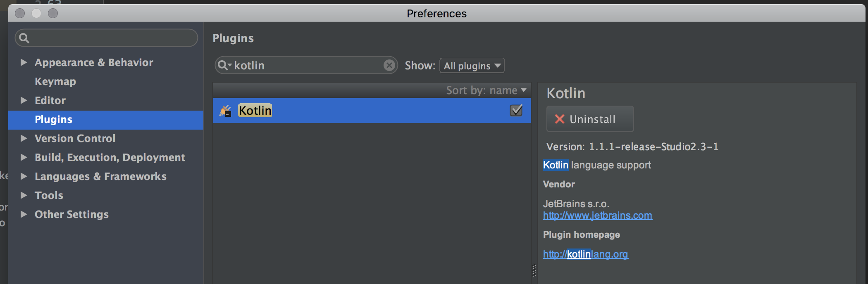Click the red X uninstall icon
Screen dimensions: 868x284
tap(559, 119)
